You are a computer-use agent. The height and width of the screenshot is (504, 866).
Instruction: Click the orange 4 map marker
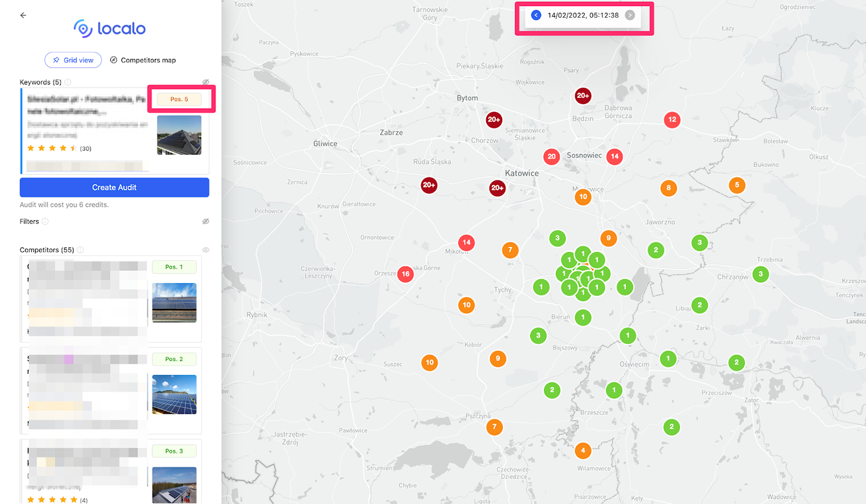pos(583,450)
